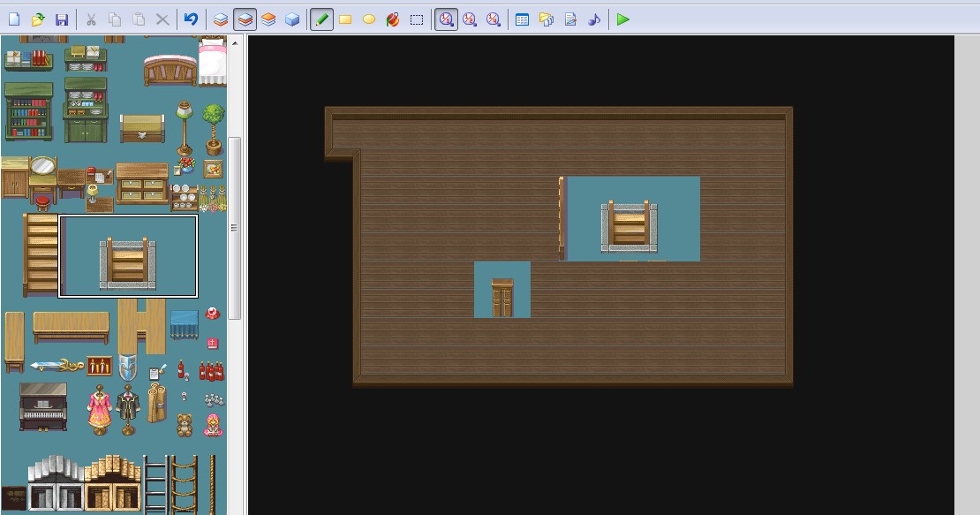980x515 pixels.
Task: Set map zoom to 1/2 scale
Action: 470,19
